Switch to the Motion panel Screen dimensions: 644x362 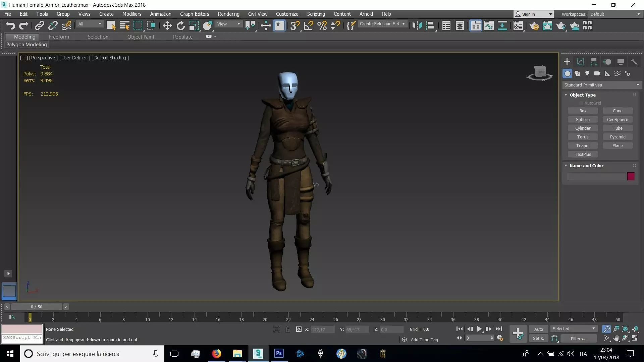click(607, 62)
